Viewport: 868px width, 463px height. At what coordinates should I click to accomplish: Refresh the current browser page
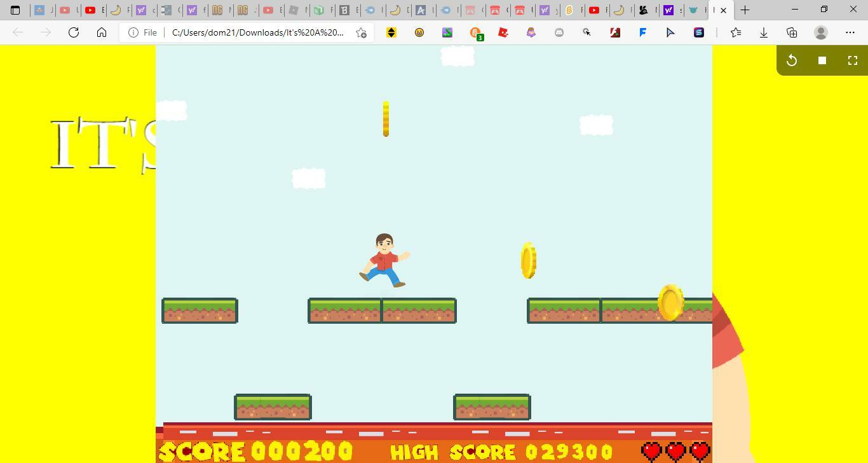point(74,32)
